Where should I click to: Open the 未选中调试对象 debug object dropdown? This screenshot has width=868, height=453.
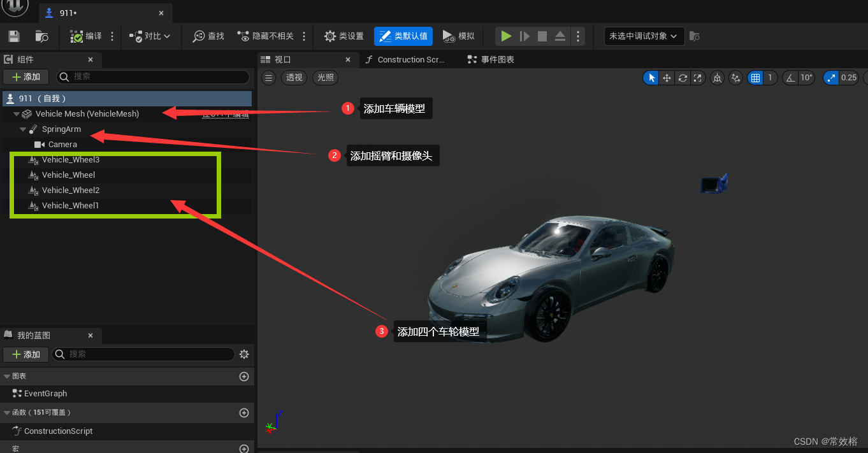[644, 36]
